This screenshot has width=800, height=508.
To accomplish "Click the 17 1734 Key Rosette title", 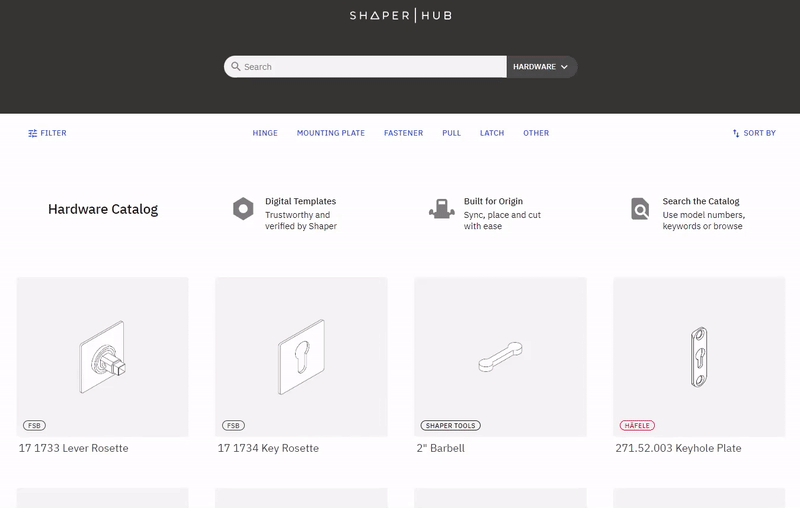I will click(268, 448).
